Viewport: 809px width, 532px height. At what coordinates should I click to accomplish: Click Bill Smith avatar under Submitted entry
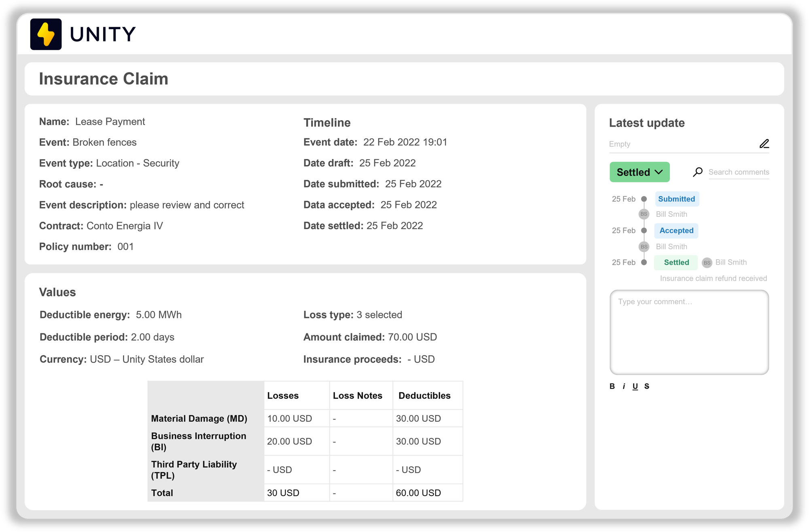pos(644,214)
